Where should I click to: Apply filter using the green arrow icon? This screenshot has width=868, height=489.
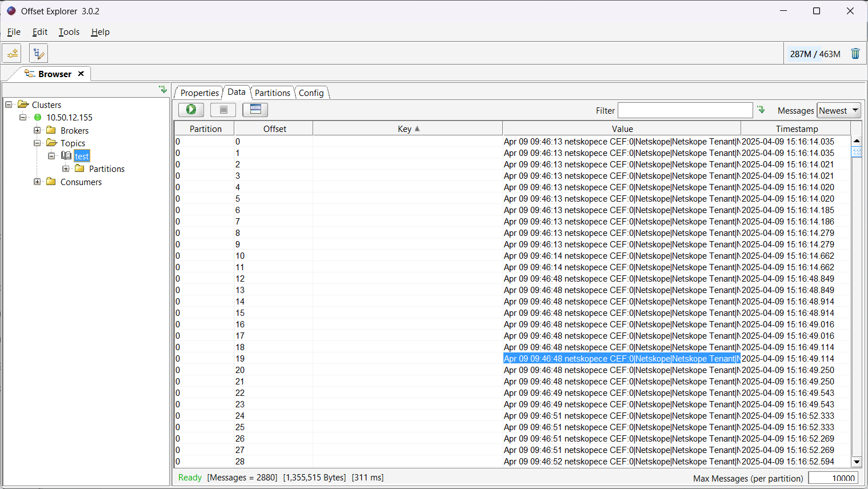tap(761, 110)
